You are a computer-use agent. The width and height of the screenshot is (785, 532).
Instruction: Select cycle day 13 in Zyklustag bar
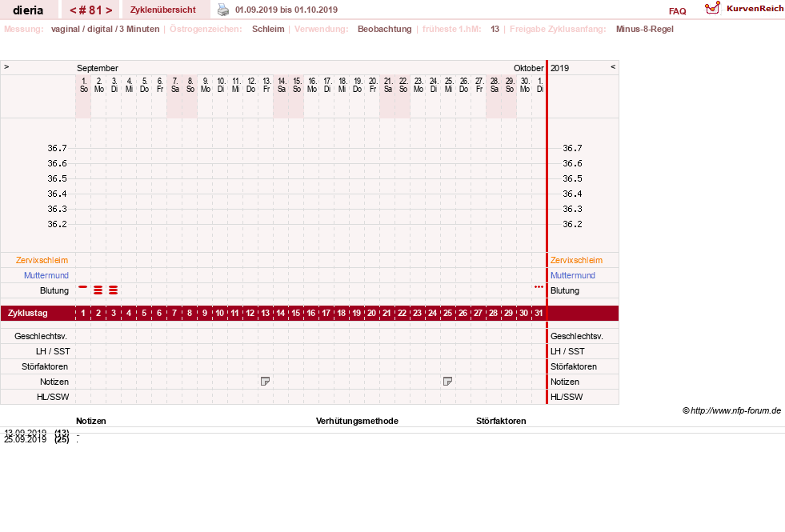[266, 313]
